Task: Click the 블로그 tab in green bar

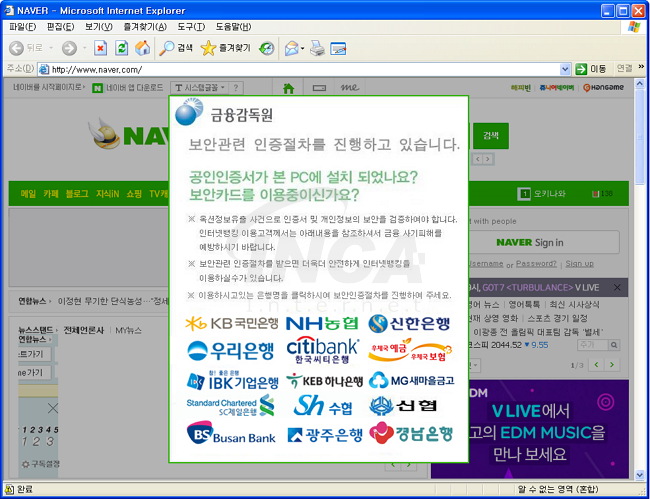Action: click(x=77, y=194)
